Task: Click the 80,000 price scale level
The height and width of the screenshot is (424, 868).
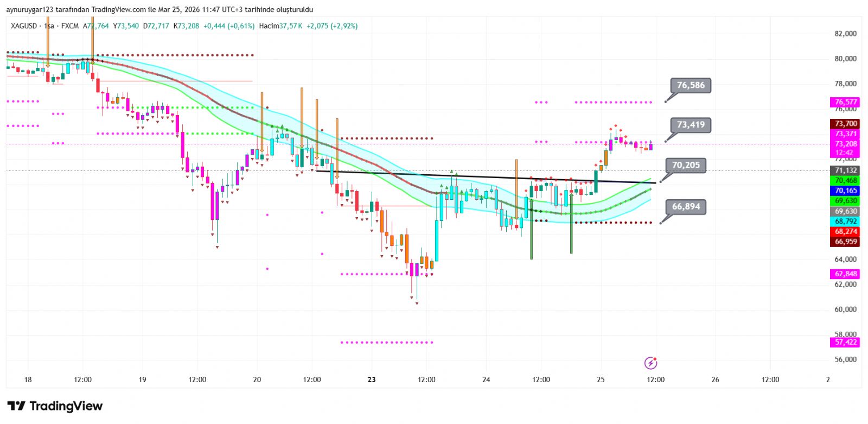Action: (845, 59)
